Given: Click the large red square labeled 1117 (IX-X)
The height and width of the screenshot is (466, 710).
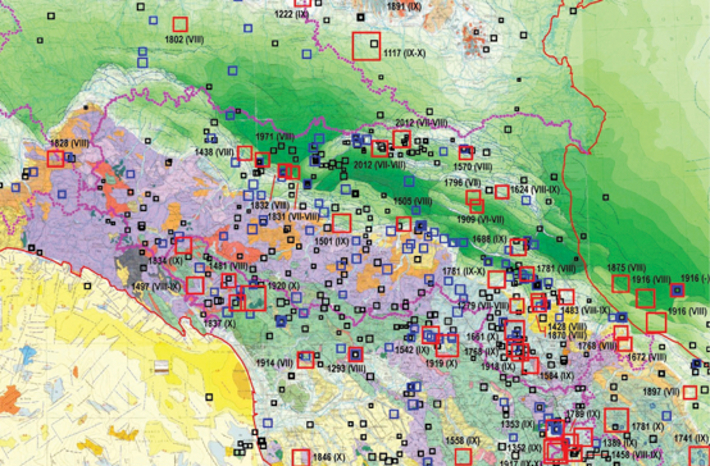Looking at the screenshot, I should point(366,46).
